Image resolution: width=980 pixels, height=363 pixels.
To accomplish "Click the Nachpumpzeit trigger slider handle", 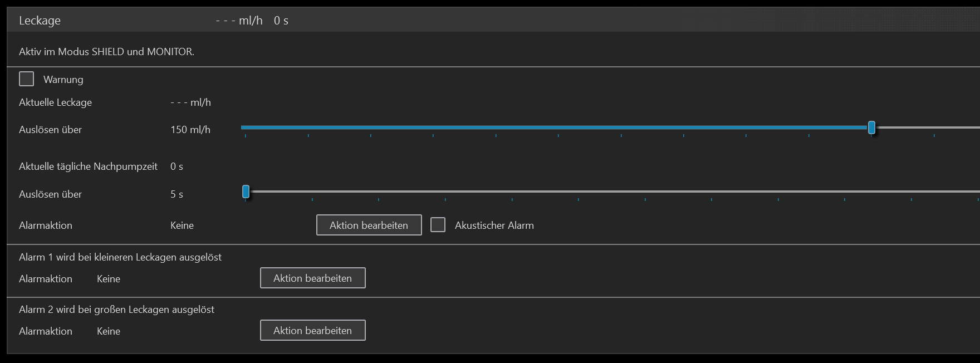I will click(246, 192).
